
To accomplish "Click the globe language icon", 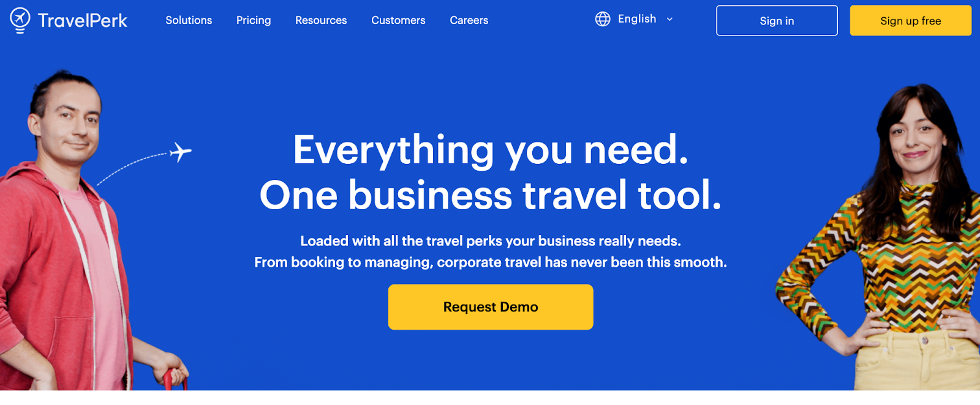I will click(603, 19).
